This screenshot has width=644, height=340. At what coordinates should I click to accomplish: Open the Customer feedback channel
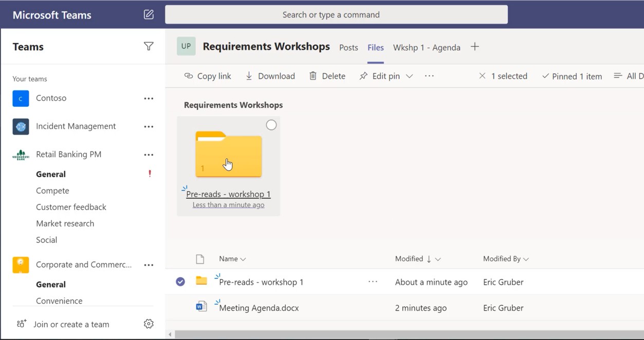pyautogui.click(x=71, y=207)
